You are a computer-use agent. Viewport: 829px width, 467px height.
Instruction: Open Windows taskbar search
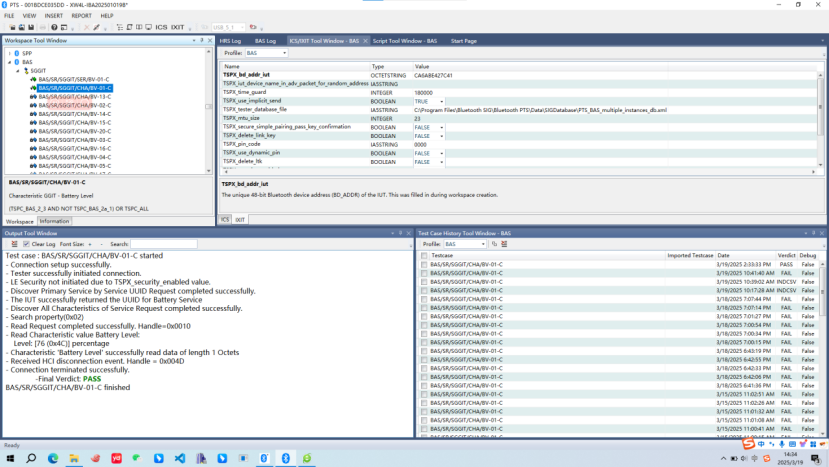(x=31, y=458)
